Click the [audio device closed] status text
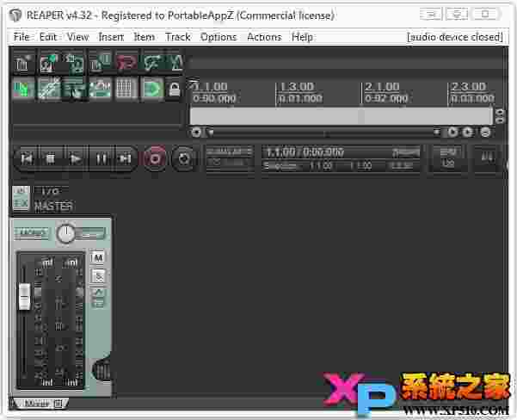Image resolution: width=517 pixels, height=420 pixels. point(455,37)
